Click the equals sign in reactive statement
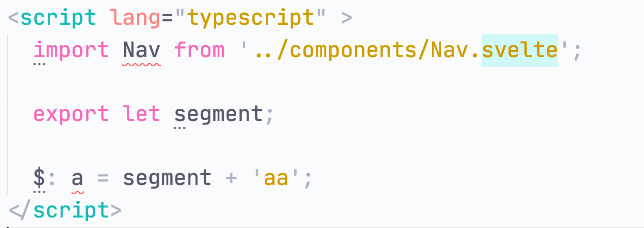Viewport: 644px width, 228px height. [104, 179]
